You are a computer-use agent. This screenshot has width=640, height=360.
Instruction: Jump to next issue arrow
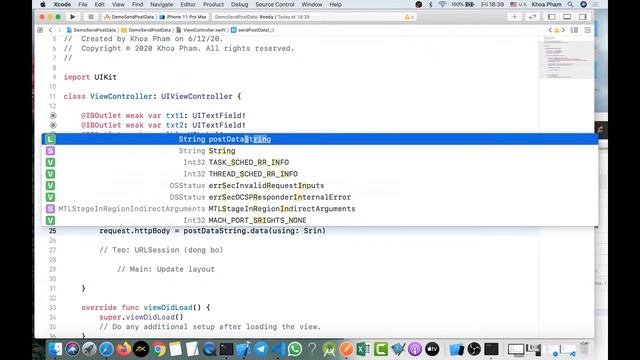pos(564,30)
